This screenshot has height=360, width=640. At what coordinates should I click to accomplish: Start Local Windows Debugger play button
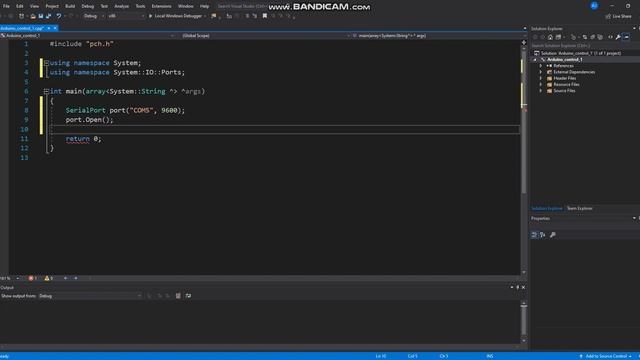pos(176,16)
